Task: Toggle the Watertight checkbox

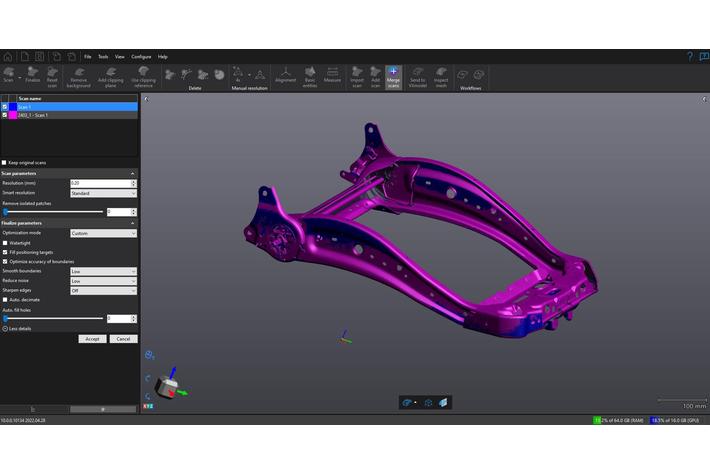Action: [x=5, y=243]
